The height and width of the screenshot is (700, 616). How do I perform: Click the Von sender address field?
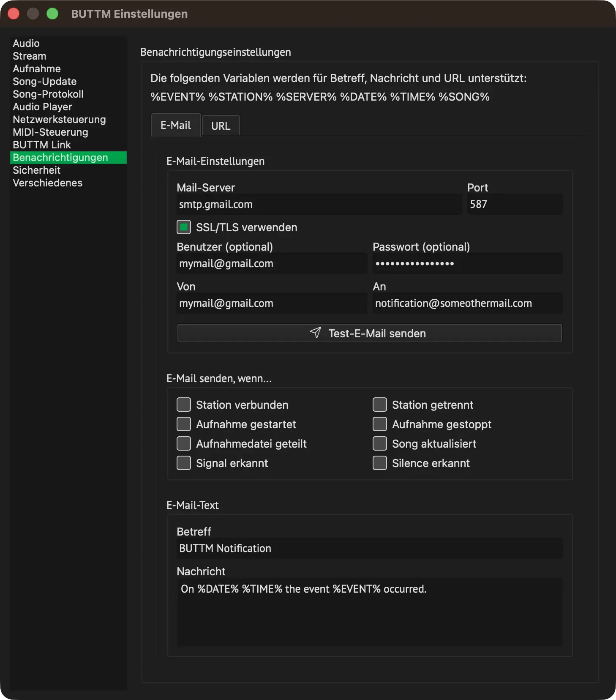[272, 303]
